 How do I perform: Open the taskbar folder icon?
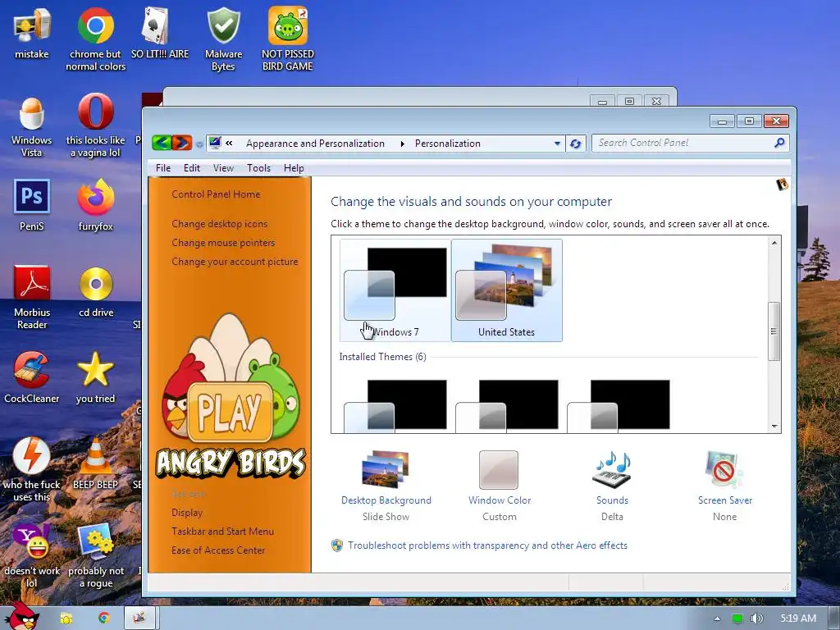click(x=66, y=619)
